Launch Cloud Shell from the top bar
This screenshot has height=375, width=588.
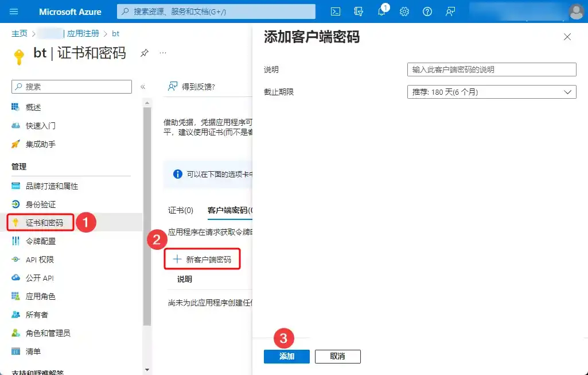tap(336, 11)
